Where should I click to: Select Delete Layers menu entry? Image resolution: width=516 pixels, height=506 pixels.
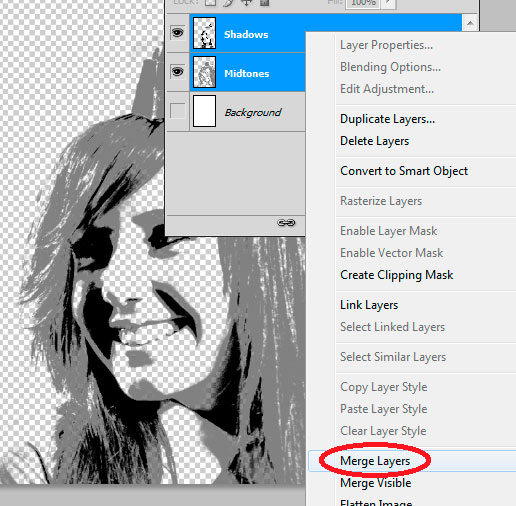[374, 141]
